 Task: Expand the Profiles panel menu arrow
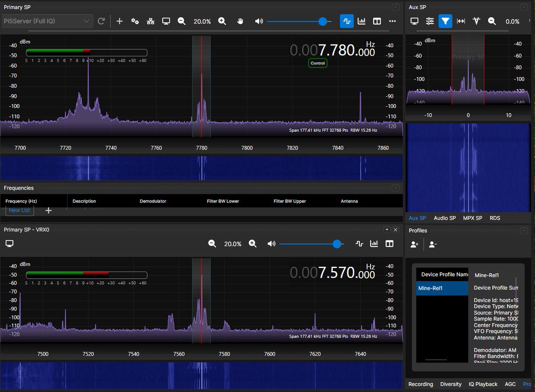click(524, 231)
